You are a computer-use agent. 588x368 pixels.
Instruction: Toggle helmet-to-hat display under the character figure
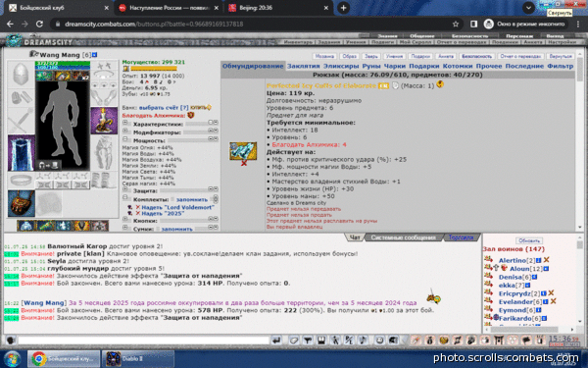pos(48,165)
